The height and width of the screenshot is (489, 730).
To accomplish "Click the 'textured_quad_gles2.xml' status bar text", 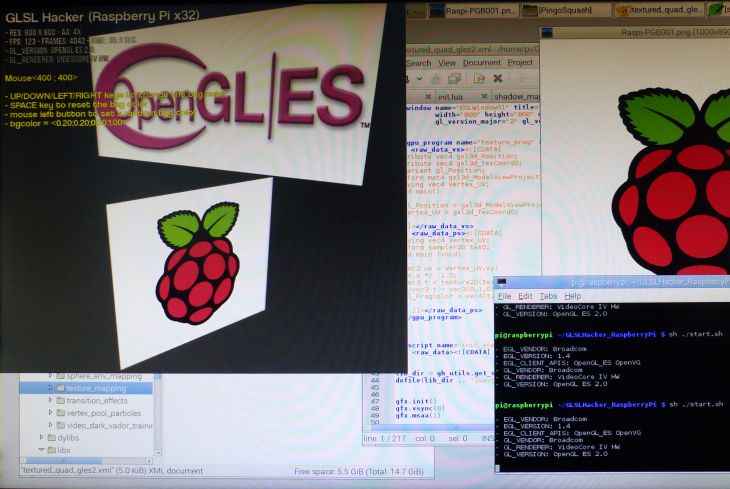I will point(112,471).
